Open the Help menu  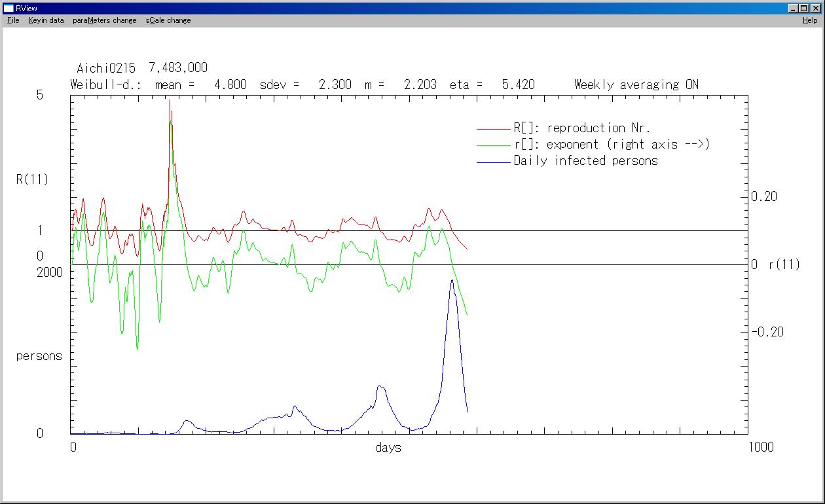point(810,20)
